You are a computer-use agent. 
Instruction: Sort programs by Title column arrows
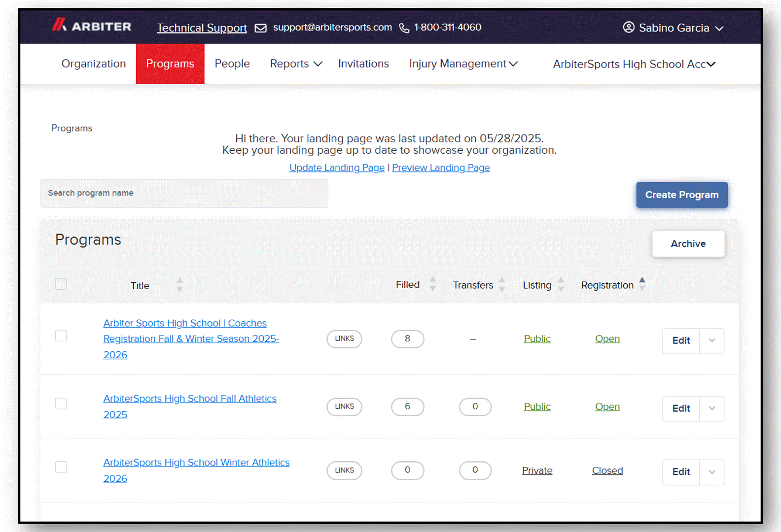click(179, 285)
